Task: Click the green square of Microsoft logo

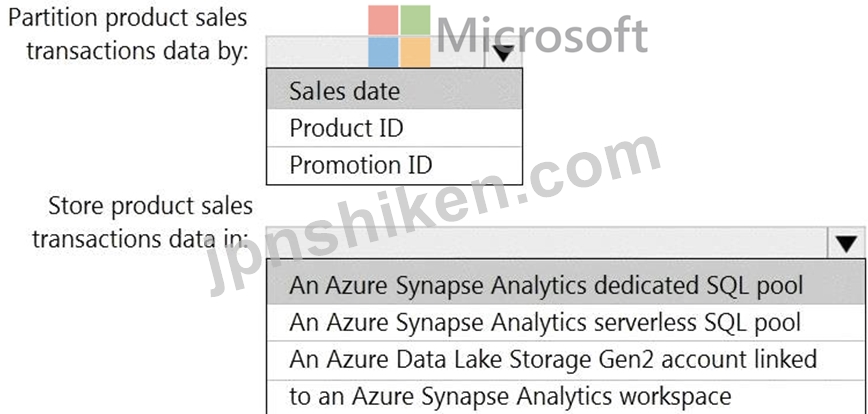Action: [x=415, y=20]
